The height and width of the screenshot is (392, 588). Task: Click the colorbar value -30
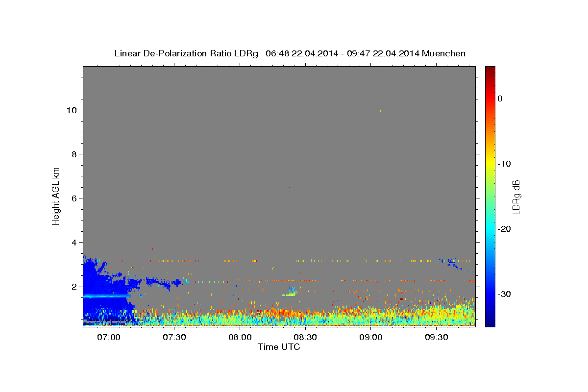point(504,294)
